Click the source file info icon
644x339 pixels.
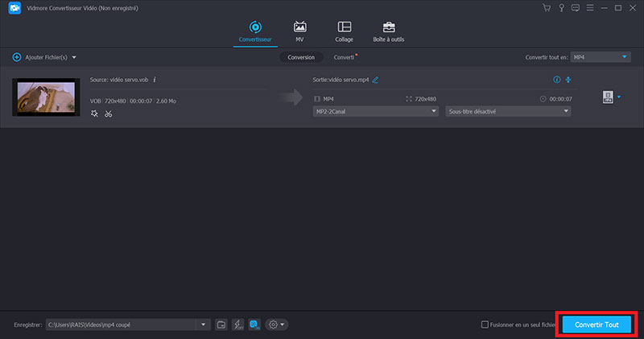pyautogui.click(x=155, y=80)
